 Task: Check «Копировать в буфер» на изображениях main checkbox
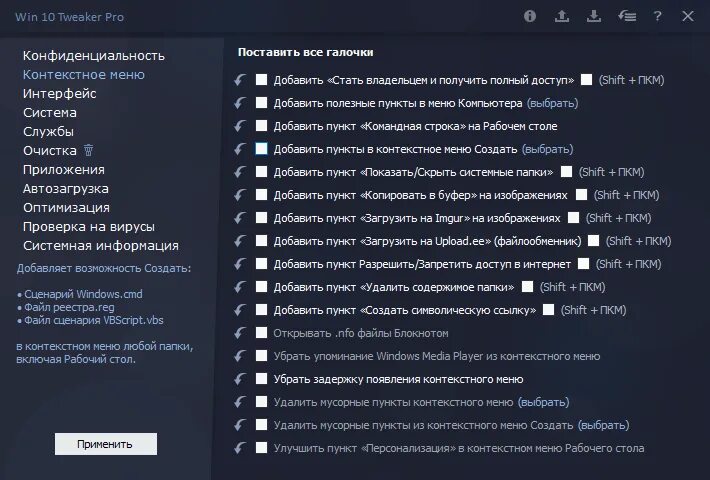click(261, 195)
